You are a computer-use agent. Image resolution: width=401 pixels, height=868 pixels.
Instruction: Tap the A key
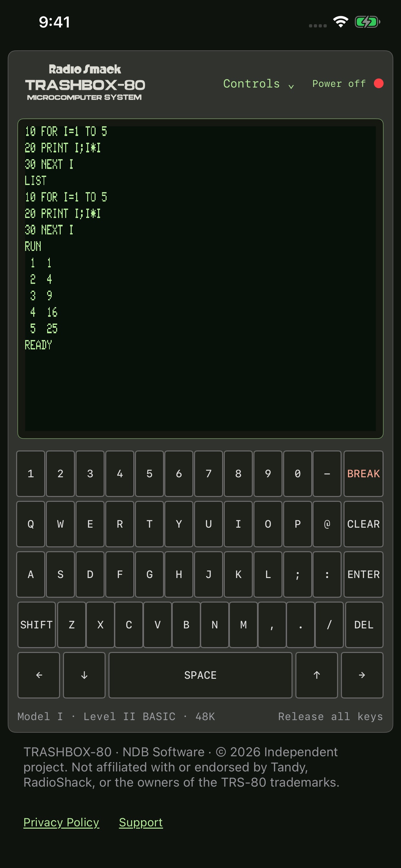coord(31,574)
